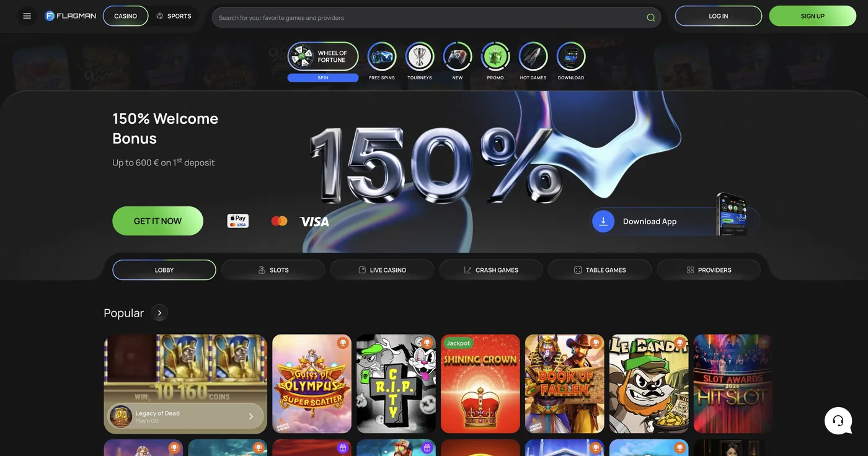Click the search magnifier icon

pos(650,17)
